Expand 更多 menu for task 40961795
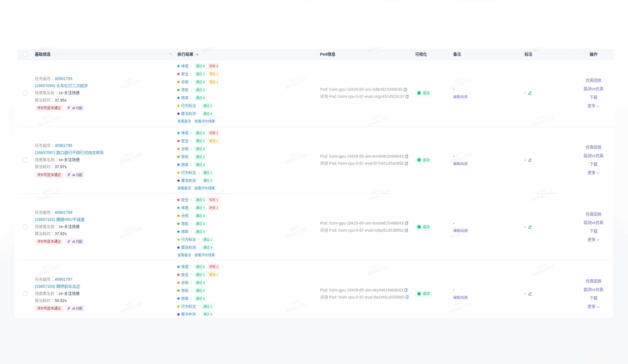Viewport: 628px width, 364px height. pyautogui.click(x=593, y=173)
